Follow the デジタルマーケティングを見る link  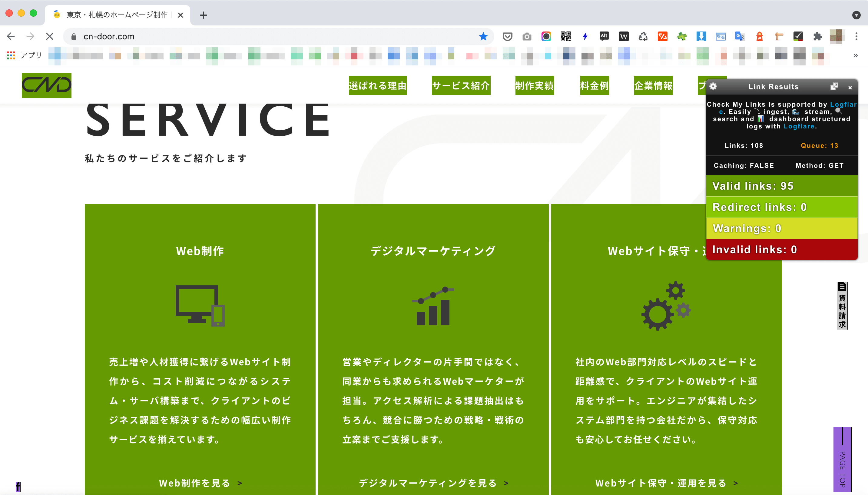pos(434,483)
